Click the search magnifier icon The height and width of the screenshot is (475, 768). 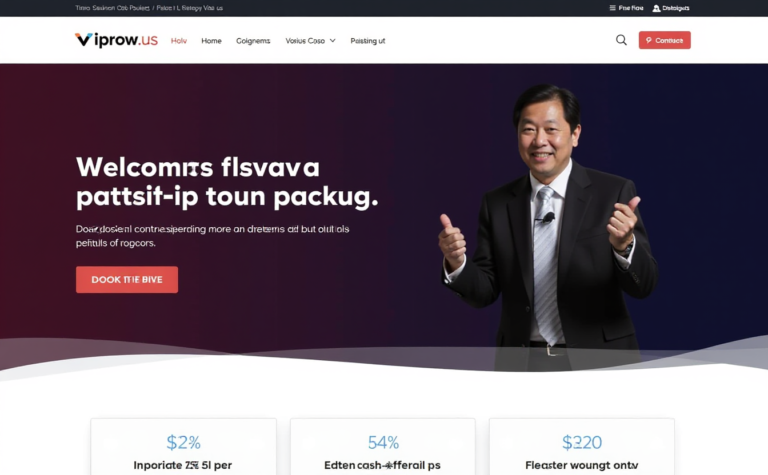click(621, 40)
